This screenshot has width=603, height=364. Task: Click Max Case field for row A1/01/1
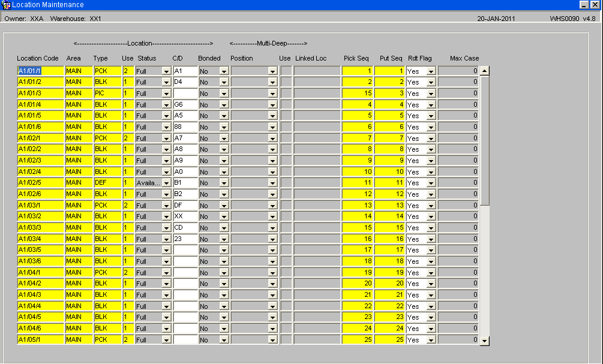tap(458, 71)
